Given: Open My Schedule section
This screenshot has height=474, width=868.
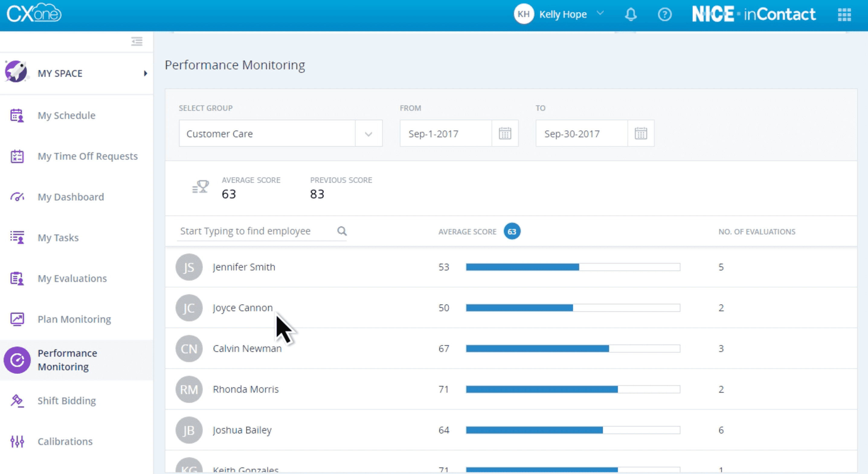Looking at the screenshot, I should (x=66, y=115).
